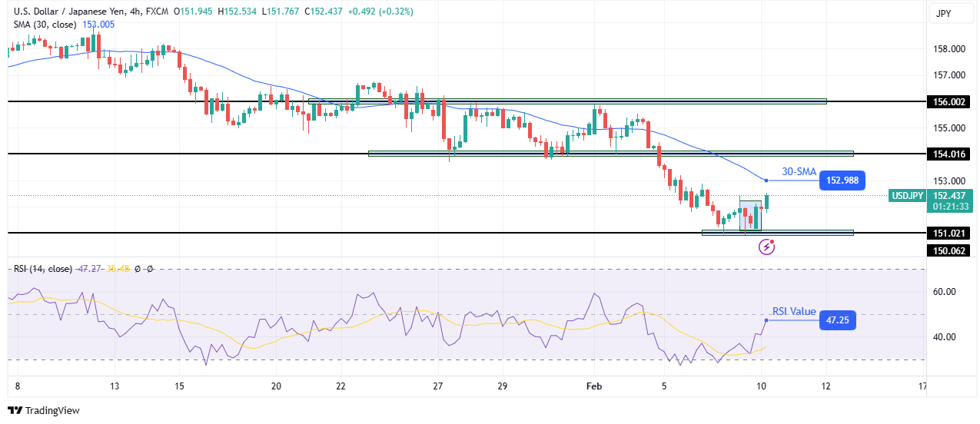Click the chart title U.S. Dollar / Japanese Yen

70,12
